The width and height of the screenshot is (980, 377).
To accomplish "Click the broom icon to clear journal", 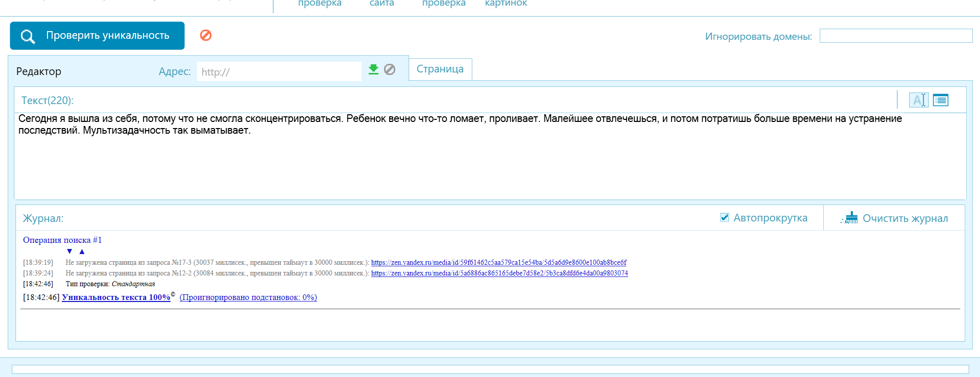I will [x=850, y=218].
